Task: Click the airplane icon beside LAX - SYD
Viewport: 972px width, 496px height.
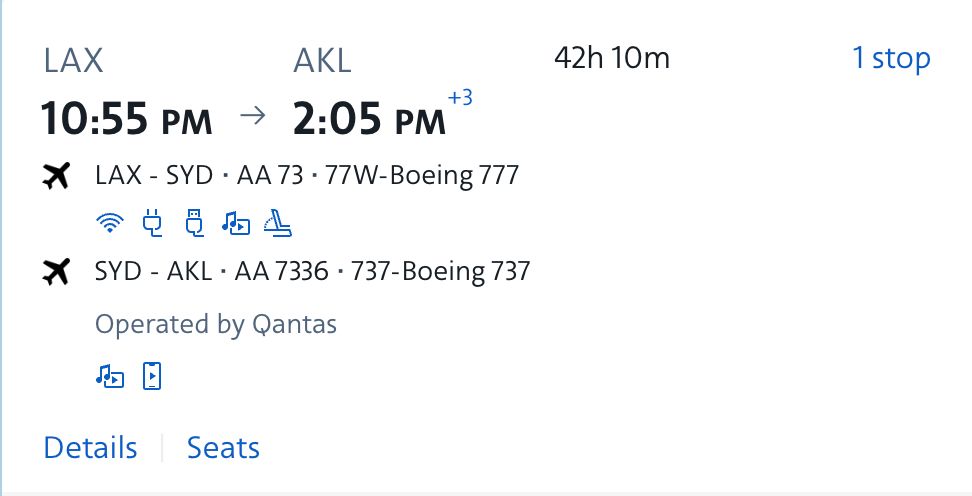Action: 59,177
